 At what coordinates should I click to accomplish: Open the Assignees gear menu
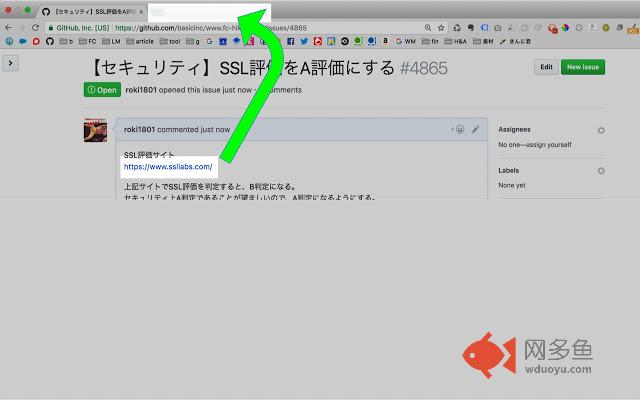pyautogui.click(x=601, y=130)
